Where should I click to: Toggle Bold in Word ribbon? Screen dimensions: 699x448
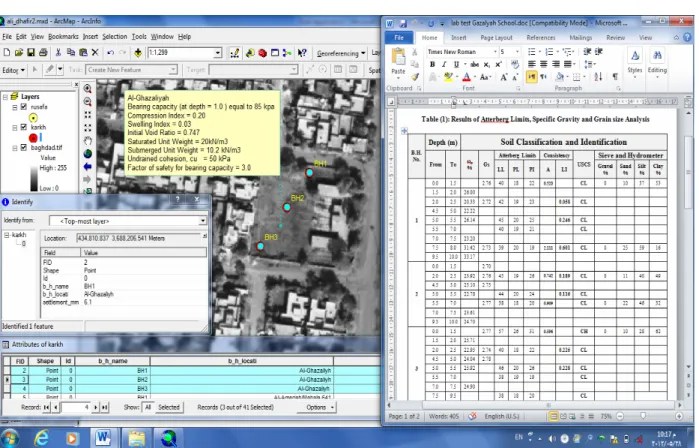tap(432, 65)
